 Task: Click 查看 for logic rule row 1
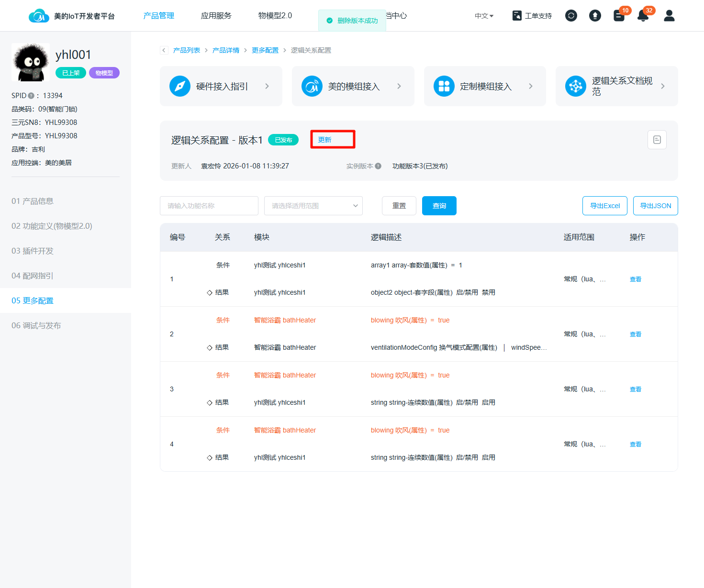point(636,279)
